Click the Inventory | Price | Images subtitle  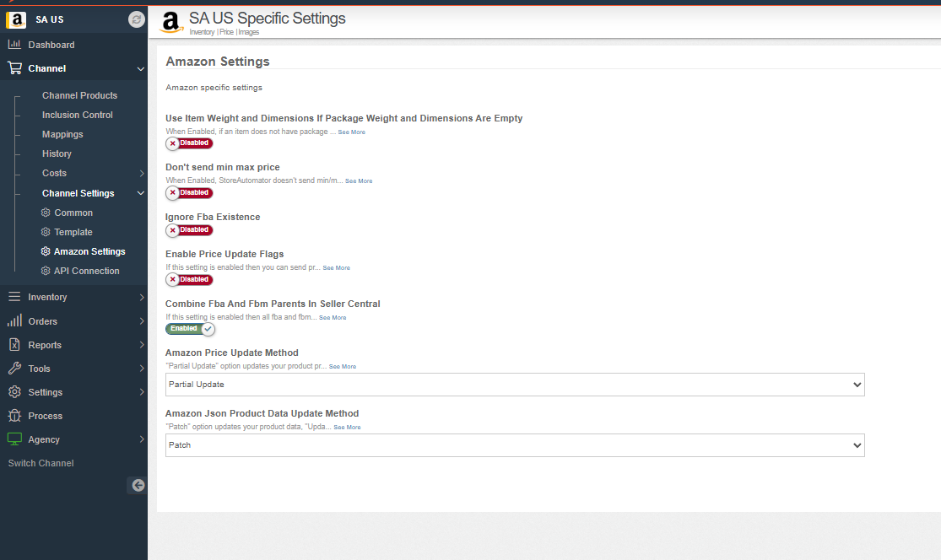pyautogui.click(x=224, y=32)
